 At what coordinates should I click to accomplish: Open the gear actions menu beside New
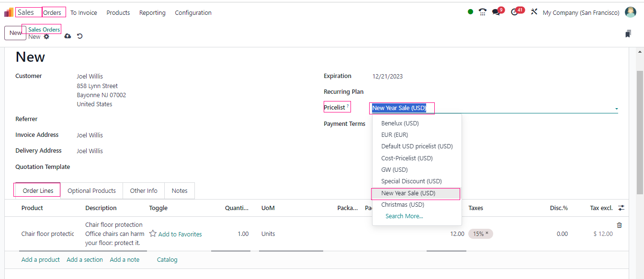[46, 37]
